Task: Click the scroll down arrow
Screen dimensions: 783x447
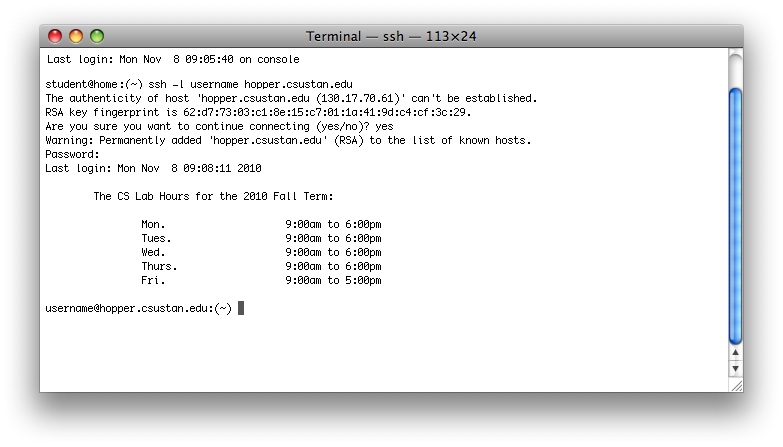Action: pyautogui.click(x=735, y=369)
